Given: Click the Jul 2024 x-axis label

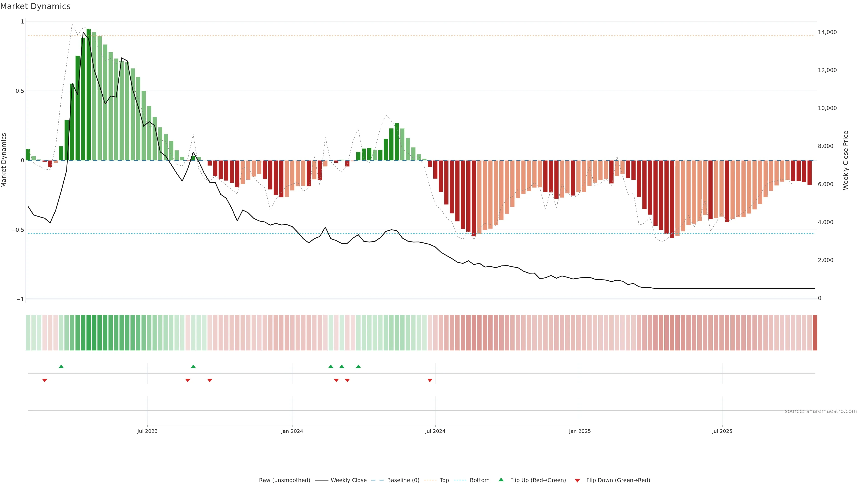Looking at the screenshot, I should 435,431.
